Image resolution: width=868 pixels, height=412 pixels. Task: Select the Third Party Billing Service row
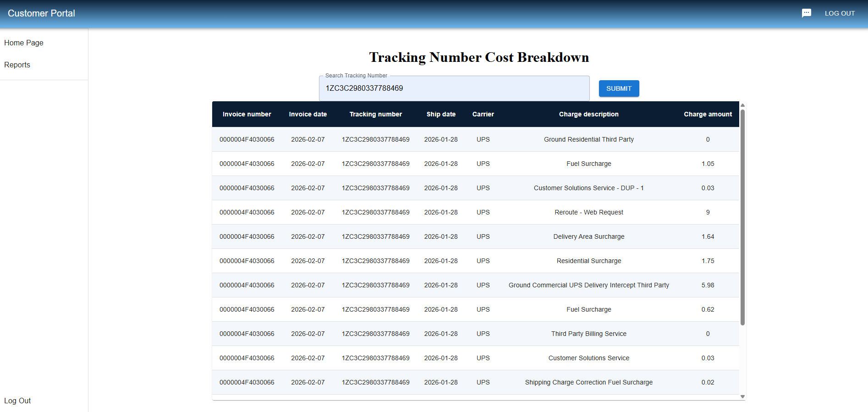pyautogui.click(x=588, y=334)
